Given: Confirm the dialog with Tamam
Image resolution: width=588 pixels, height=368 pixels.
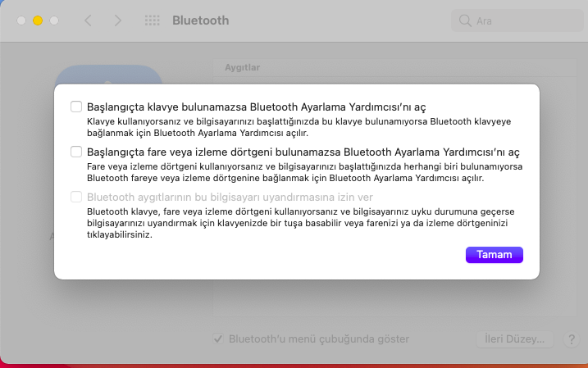Looking at the screenshot, I should (x=494, y=255).
